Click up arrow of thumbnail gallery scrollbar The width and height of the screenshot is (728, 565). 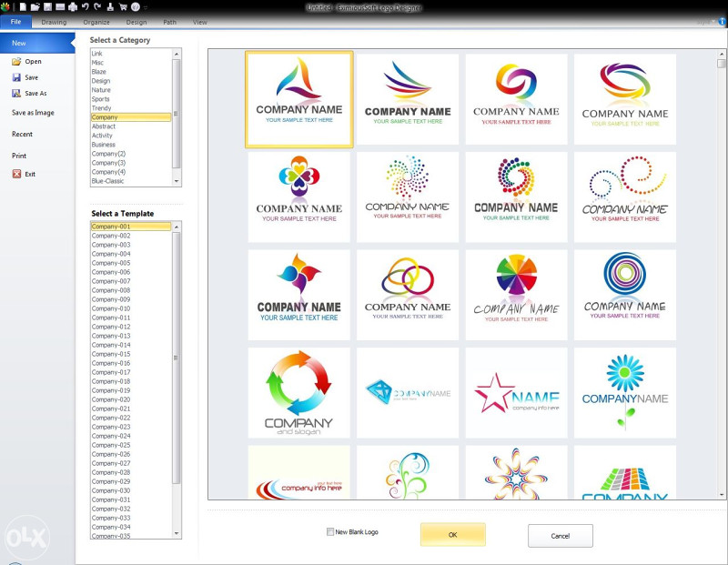721,54
